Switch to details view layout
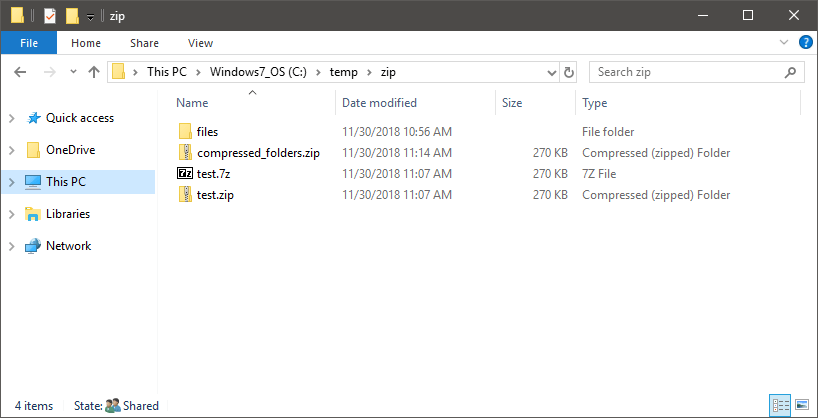This screenshot has height=418, width=818. click(x=780, y=405)
